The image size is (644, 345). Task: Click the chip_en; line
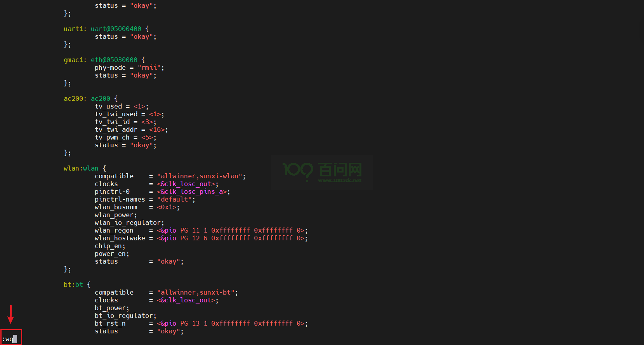pos(110,246)
